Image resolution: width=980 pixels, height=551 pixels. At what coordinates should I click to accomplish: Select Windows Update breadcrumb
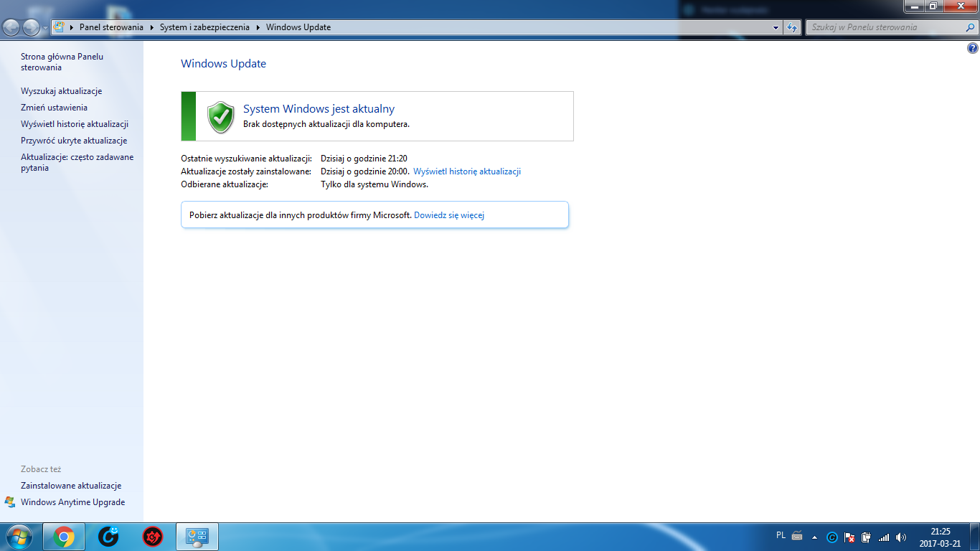pyautogui.click(x=298, y=27)
